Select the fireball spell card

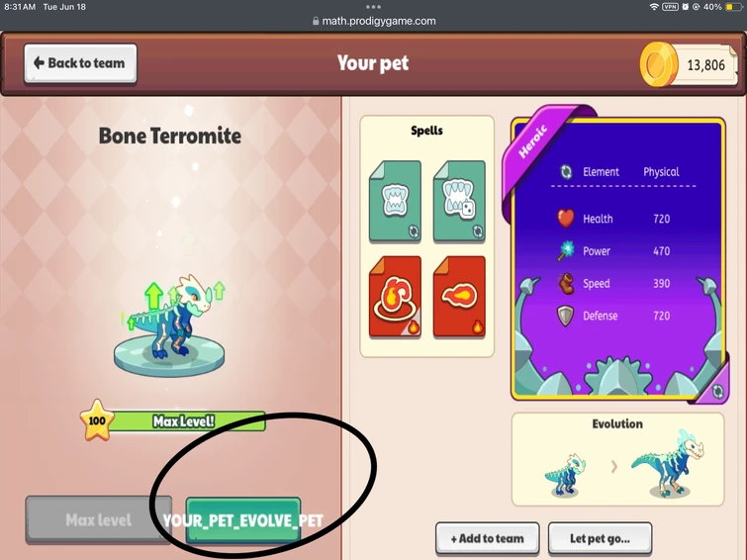tap(459, 297)
